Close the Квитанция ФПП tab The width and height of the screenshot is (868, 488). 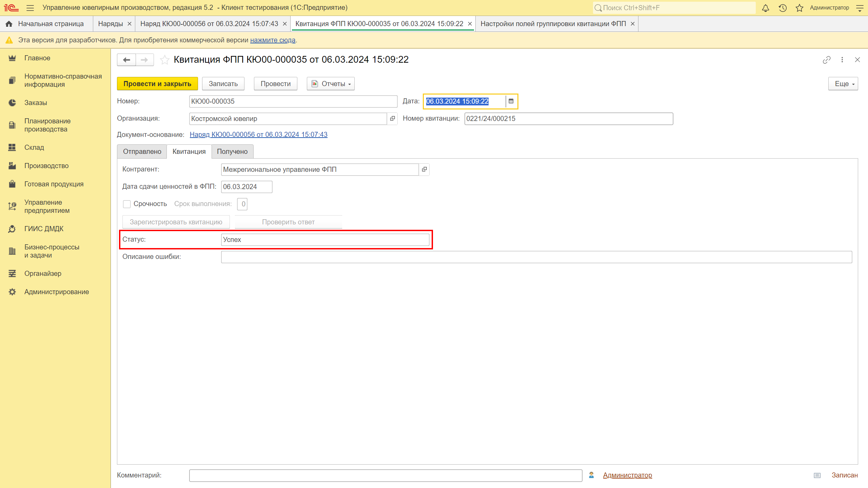470,24
